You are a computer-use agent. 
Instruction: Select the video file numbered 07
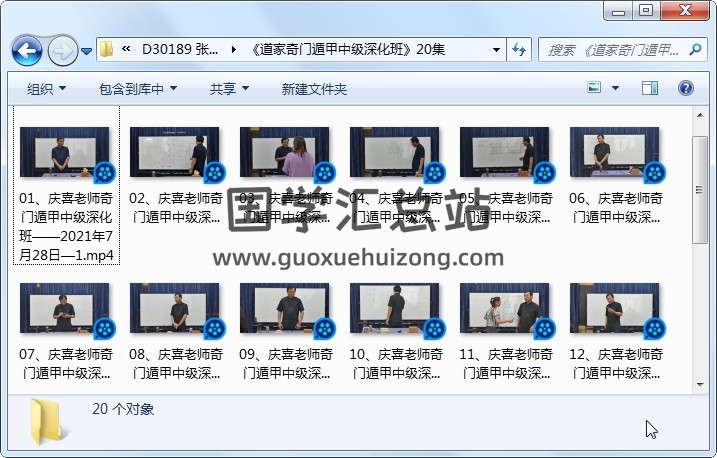coord(68,330)
